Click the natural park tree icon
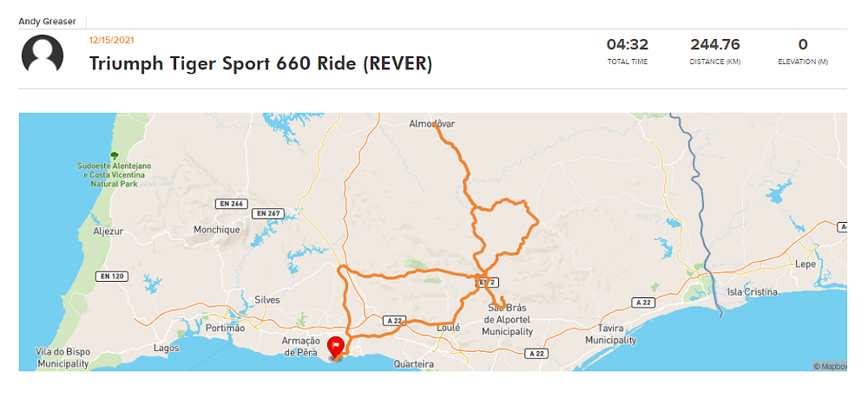Screen dimensions: 868x404 (x=114, y=155)
